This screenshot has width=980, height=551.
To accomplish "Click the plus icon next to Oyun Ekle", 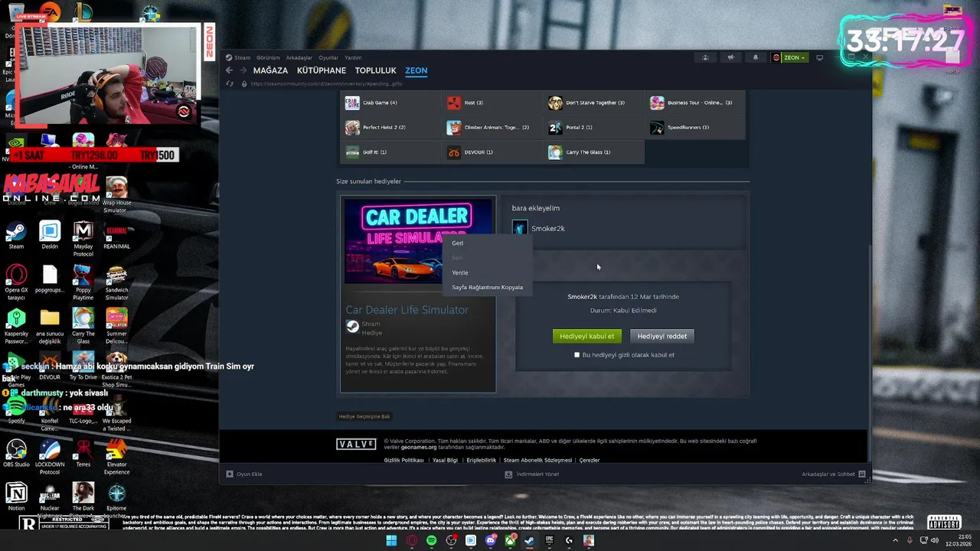I will (230, 474).
